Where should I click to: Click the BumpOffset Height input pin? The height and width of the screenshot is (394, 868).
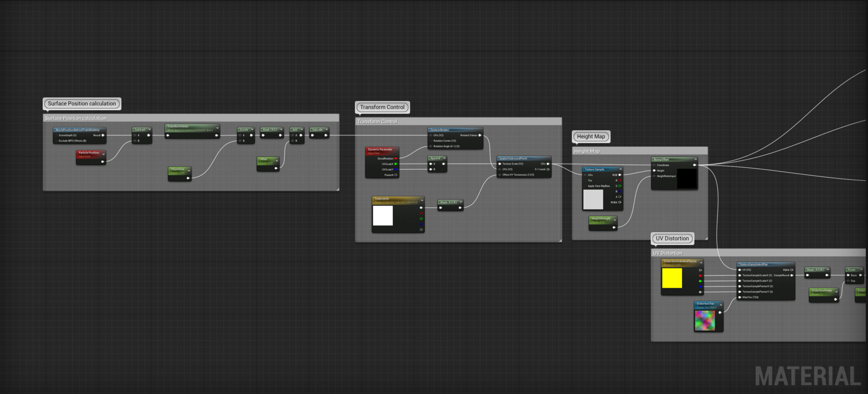(654, 170)
